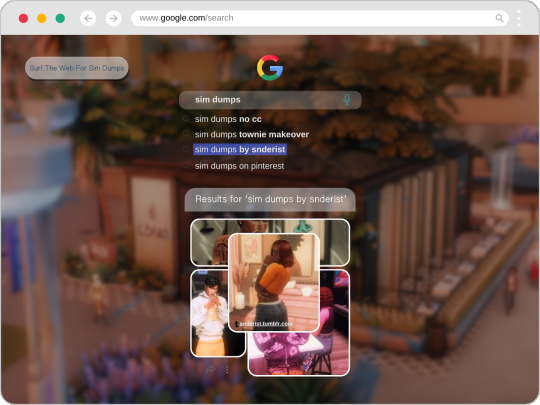Click the 'sim dumps' search box
The height and width of the screenshot is (405, 540).
(x=270, y=100)
